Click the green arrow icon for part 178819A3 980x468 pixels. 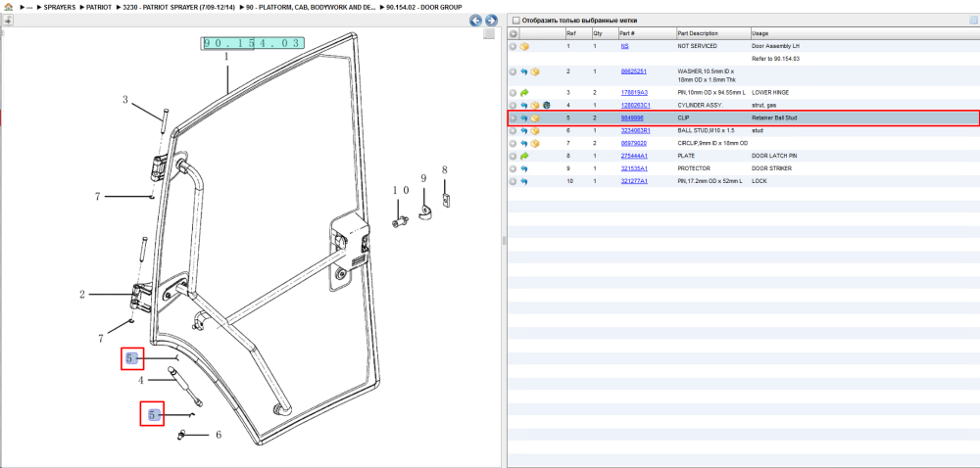pyautogui.click(x=524, y=92)
